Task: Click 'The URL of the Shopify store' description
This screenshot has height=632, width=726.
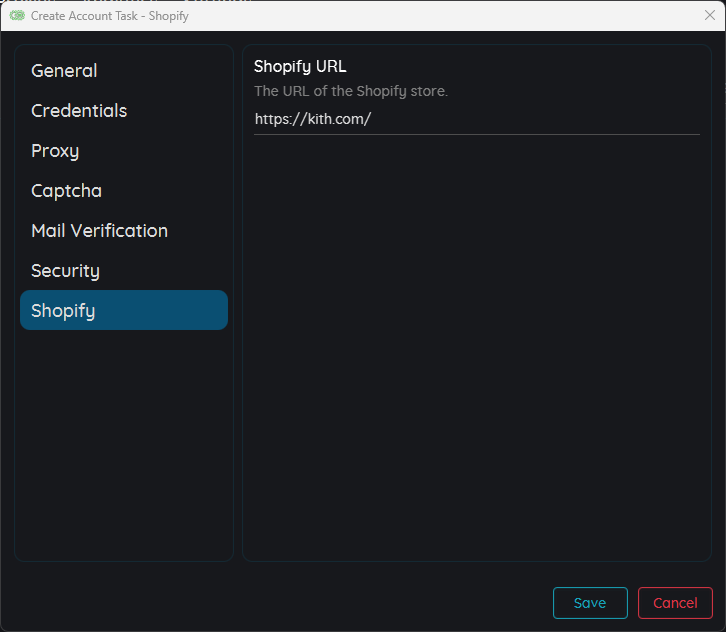Action: click(x=351, y=91)
